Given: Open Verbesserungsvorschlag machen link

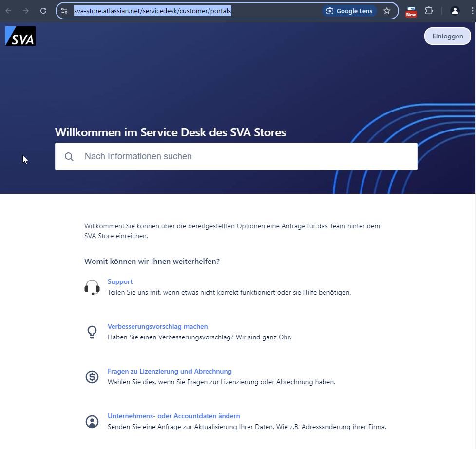Looking at the screenshot, I should point(157,327).
